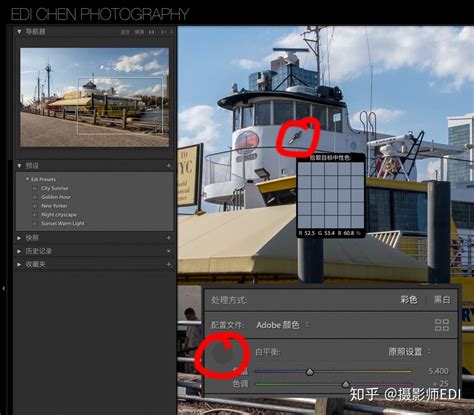This screenshot has width=474, height=415.
Task: Click the eyedropper cursor on the boat
Action: point(295,137)
